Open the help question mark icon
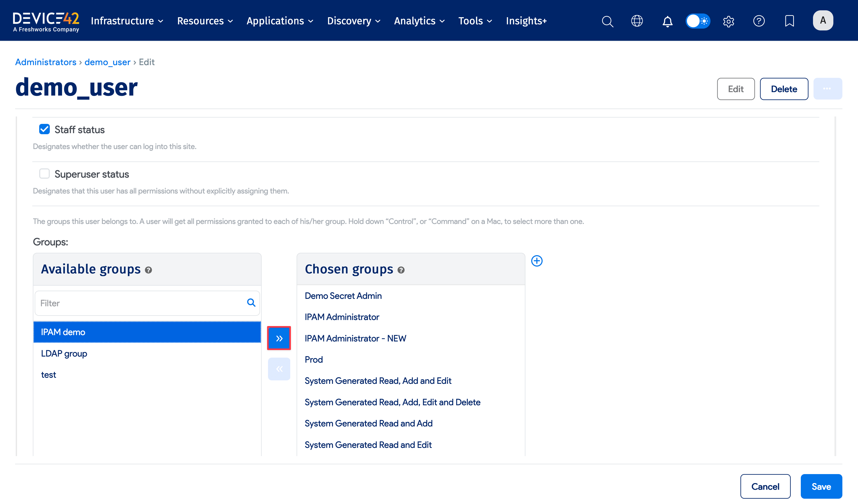This screenshot has width=858, height=504. click(x=759, y=21)
